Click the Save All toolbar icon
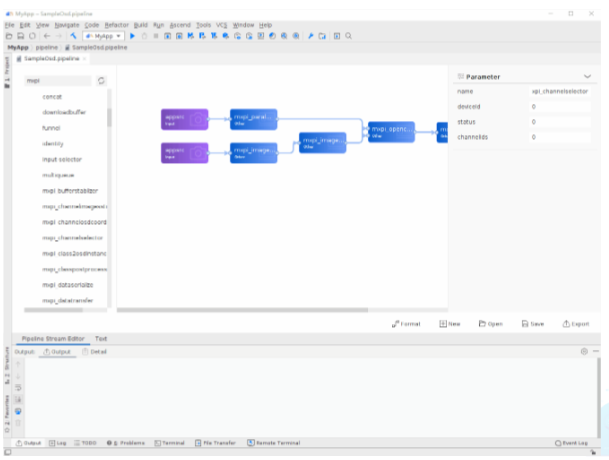 tap(21, 36)
